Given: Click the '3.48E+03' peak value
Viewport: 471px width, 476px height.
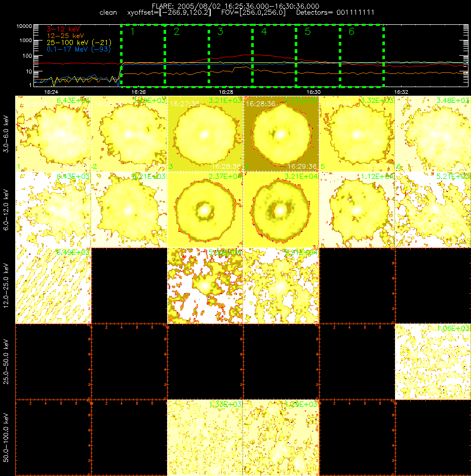Looking at the screenshot, I should (453, 100).
